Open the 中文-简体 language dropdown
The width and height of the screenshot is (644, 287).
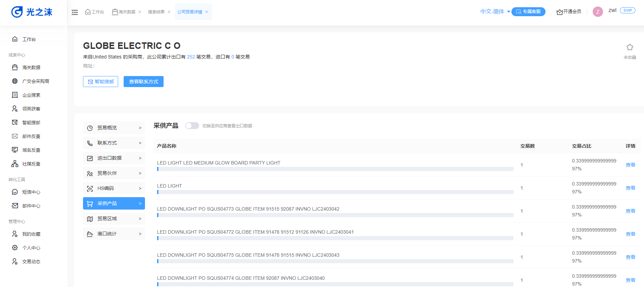click(x=495, y=12)
